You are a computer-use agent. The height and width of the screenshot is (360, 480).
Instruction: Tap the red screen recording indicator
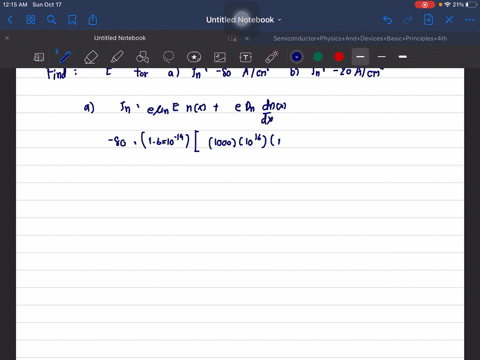tap(425, 5)
